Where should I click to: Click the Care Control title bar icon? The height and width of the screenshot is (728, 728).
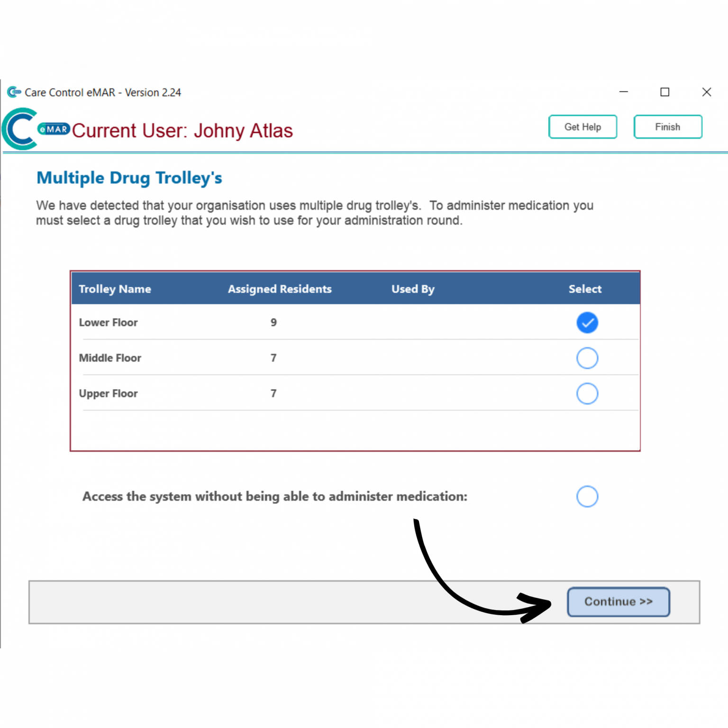(14, 92)
